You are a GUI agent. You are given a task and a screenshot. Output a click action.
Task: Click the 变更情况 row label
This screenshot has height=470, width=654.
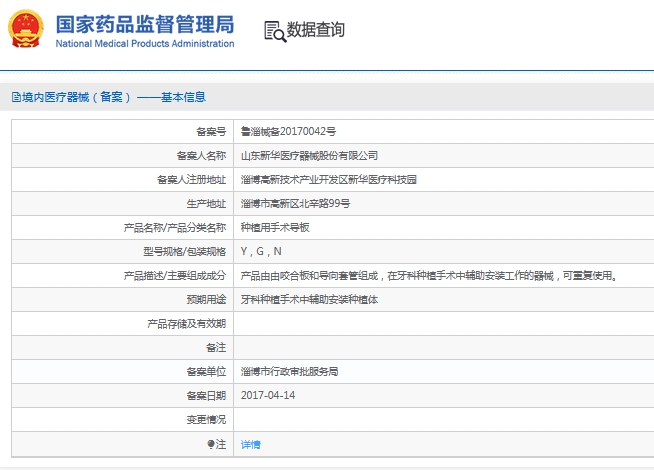[206, 419]
